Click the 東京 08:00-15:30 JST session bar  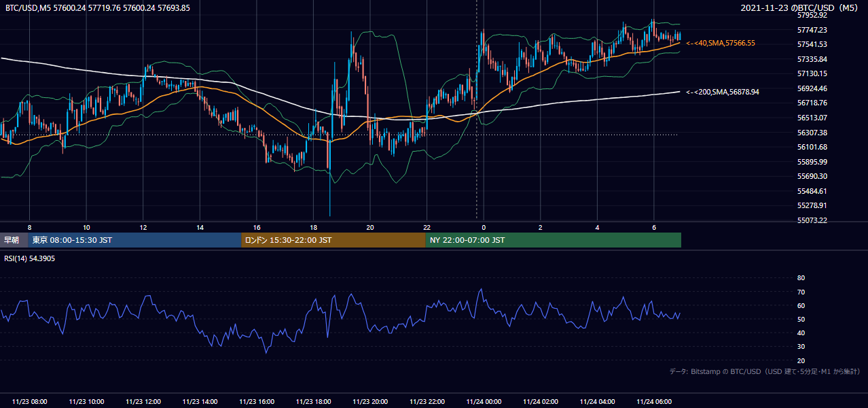pyautogui.click(x=134, y=240)
